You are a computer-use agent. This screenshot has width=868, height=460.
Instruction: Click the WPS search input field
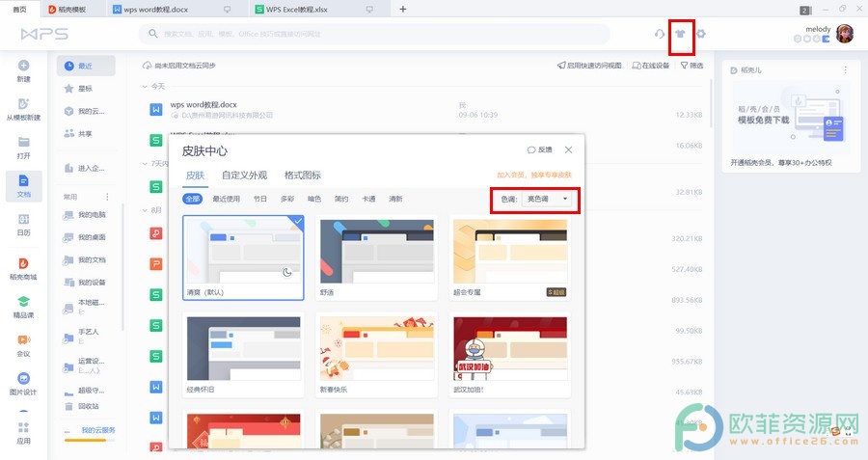click(x=375, y=34)
